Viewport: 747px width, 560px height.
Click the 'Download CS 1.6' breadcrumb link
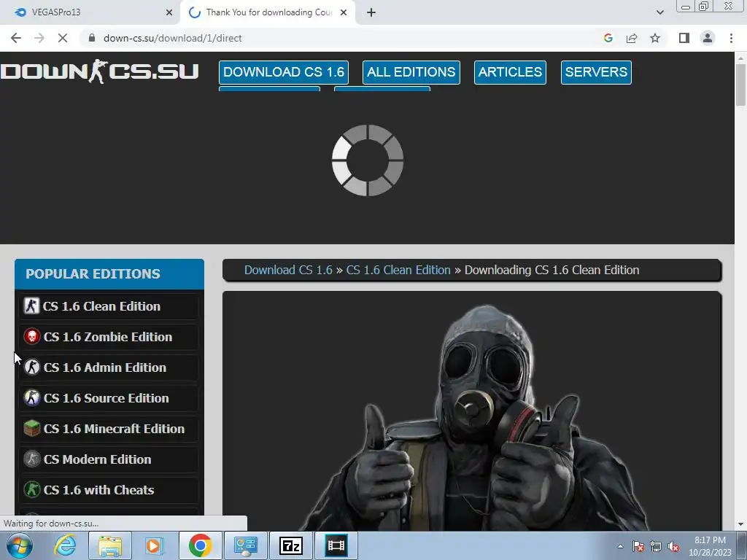[x=288, y=270]
